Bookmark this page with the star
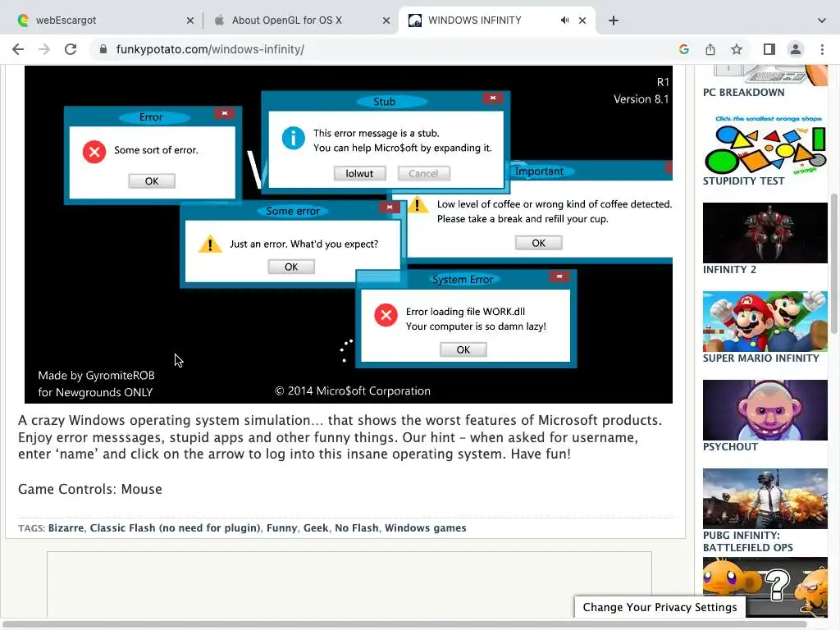The width and height of the screenshot is (840, 630). click(x=737, y=49)
